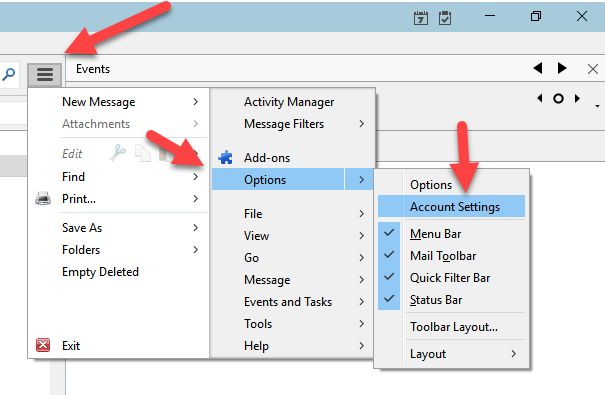
Task: Open Add-ons with the puzzle piece icon
Action: pyautogui.click(x=225, y=157)
